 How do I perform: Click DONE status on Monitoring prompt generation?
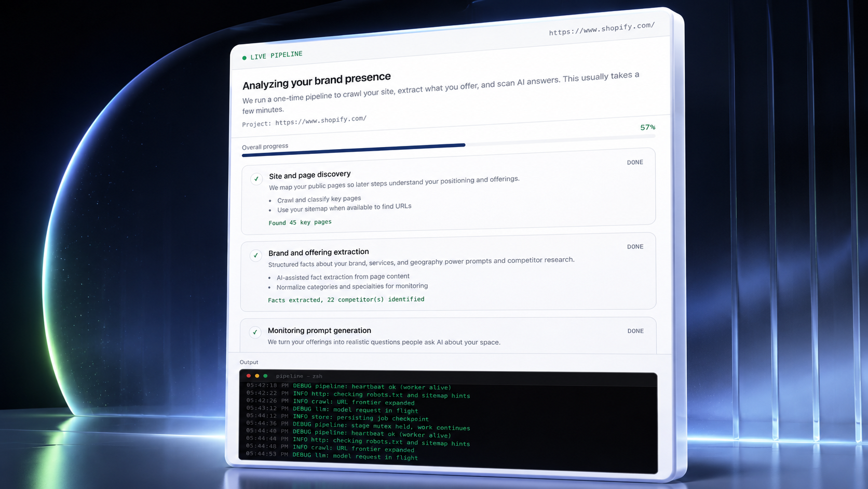click(635, 331)
